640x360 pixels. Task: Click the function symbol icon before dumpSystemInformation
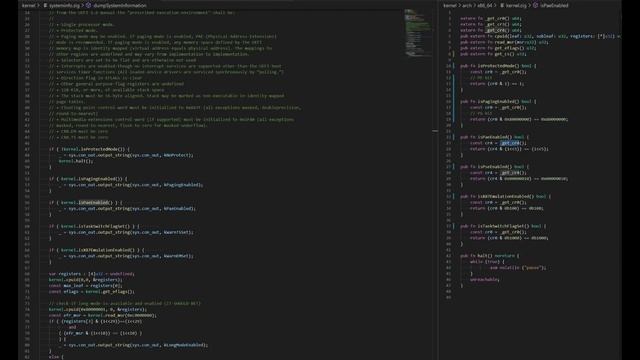tap(88, 5)
